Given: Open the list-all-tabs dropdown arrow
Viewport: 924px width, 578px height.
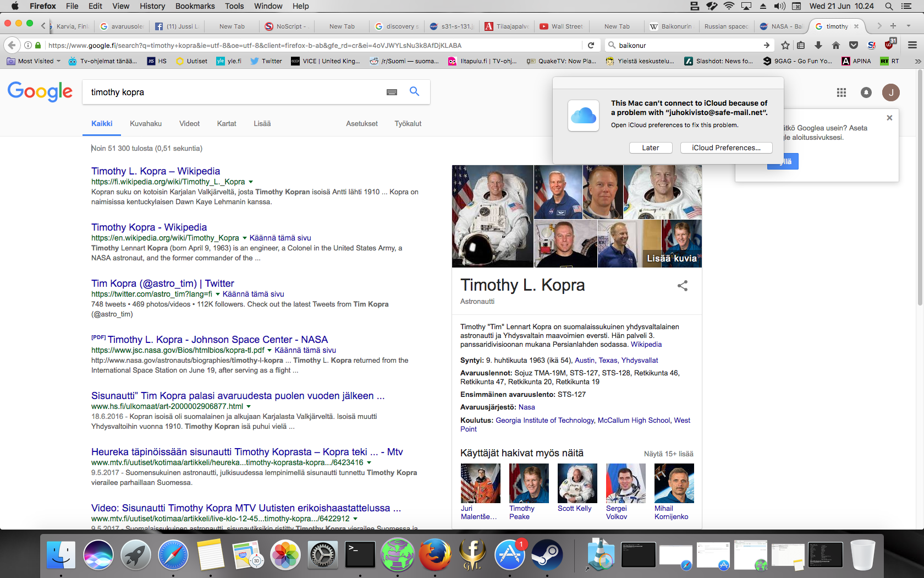Looking at the screenshot, I should (908, 26).
